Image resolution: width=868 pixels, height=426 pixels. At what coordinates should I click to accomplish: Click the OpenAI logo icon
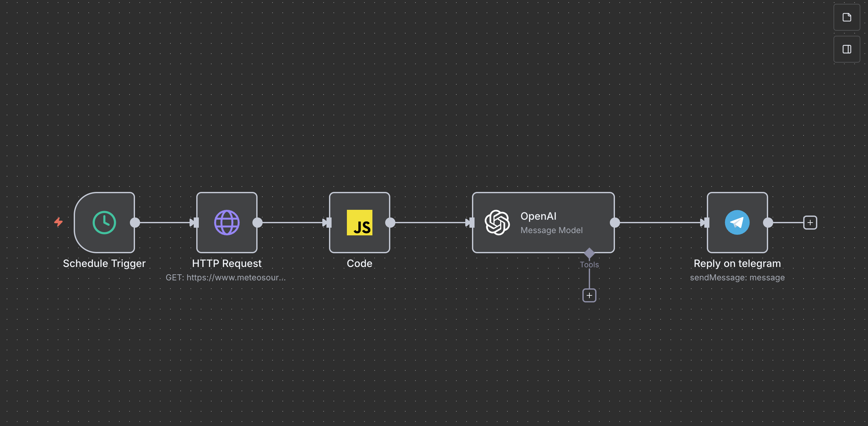point(497,223)
